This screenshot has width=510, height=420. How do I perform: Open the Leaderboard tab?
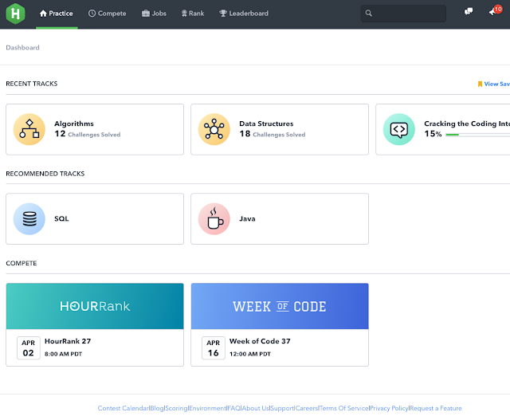pos(244,14)
